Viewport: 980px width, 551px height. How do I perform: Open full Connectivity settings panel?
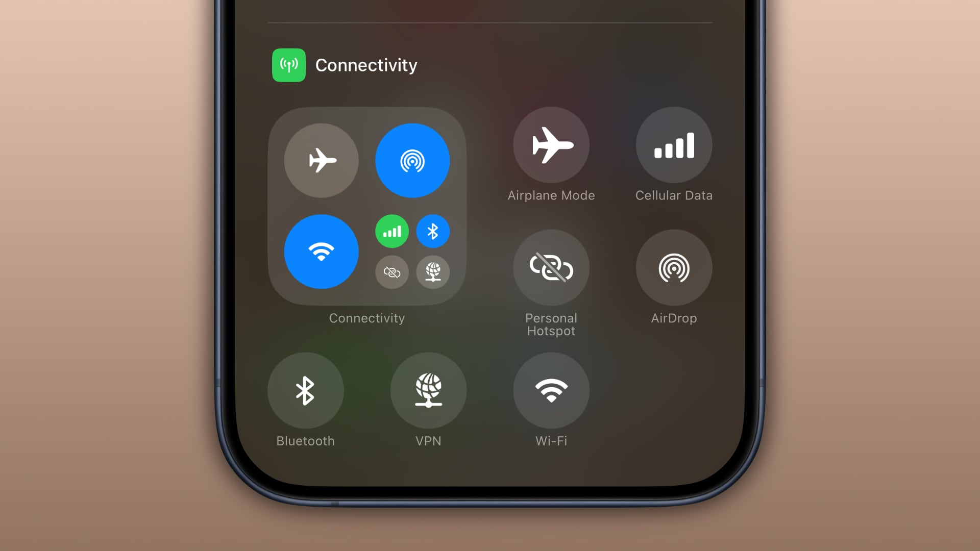(367, 205)
